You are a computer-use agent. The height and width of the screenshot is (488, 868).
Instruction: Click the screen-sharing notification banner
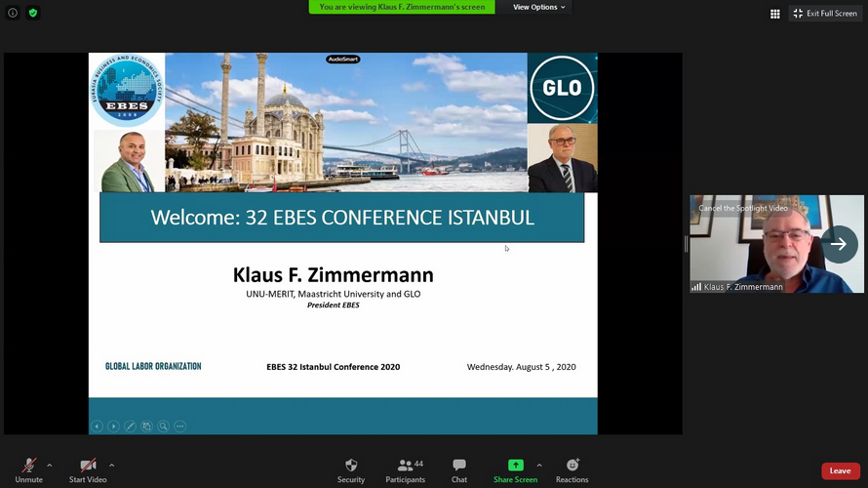(402, 7)
